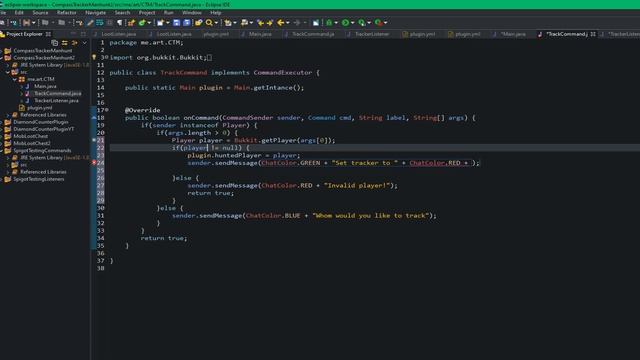640x360 pixels.
Task: Click the Save All toolbar icon
Action: (x=187, y=22)
